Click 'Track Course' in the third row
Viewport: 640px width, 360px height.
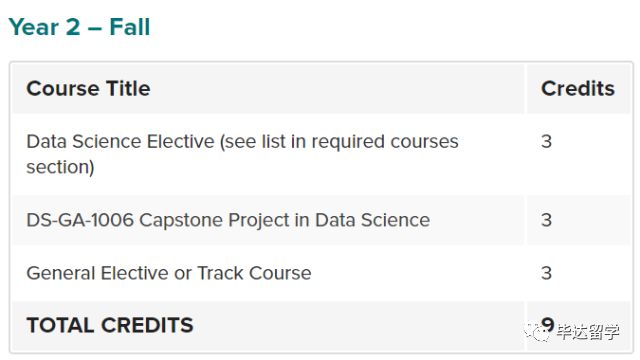254,273
